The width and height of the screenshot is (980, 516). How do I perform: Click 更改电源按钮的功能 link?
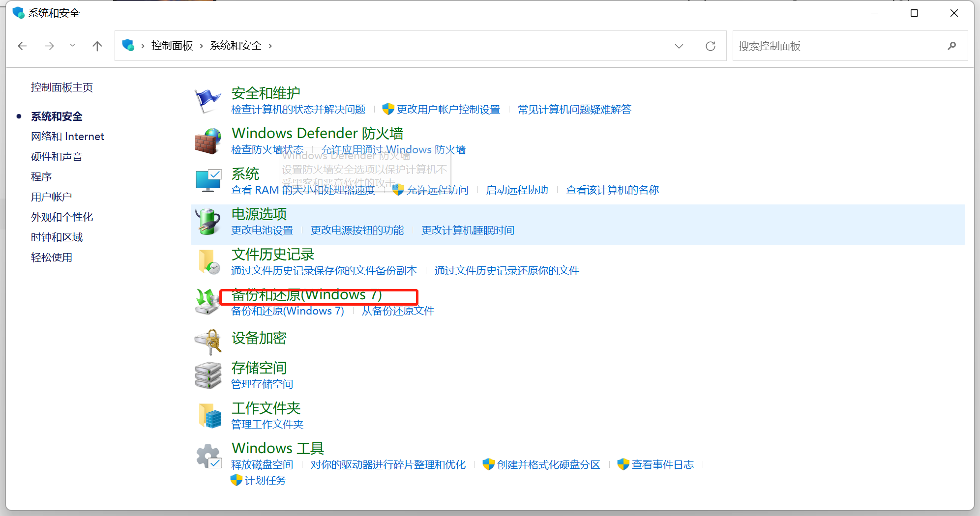pyautogui.click(x=357, y=230)
